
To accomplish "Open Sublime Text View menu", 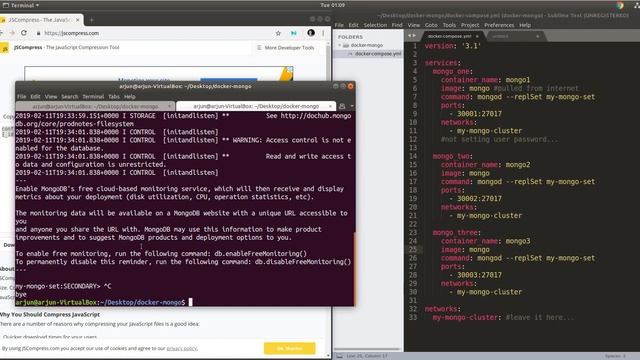I will tap(413, 25).
